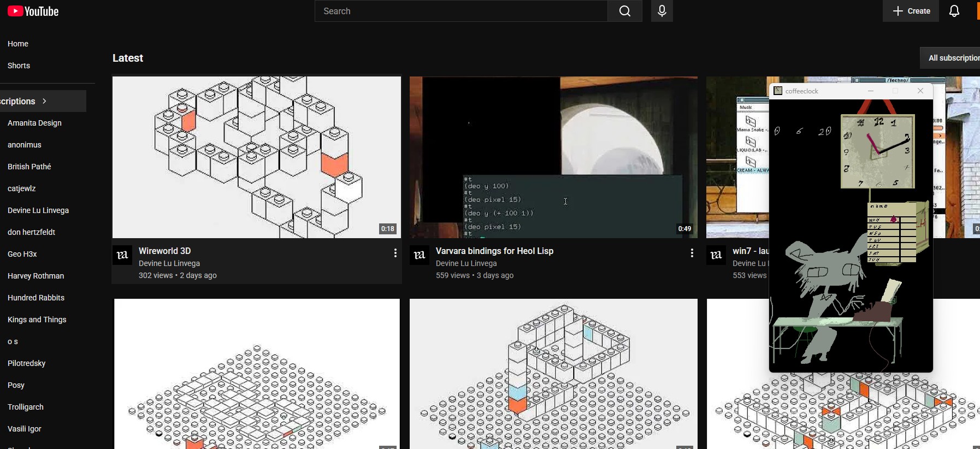The image size is (980, 449).
Task: Click the YouTube logo
Action: coord(33,11)
